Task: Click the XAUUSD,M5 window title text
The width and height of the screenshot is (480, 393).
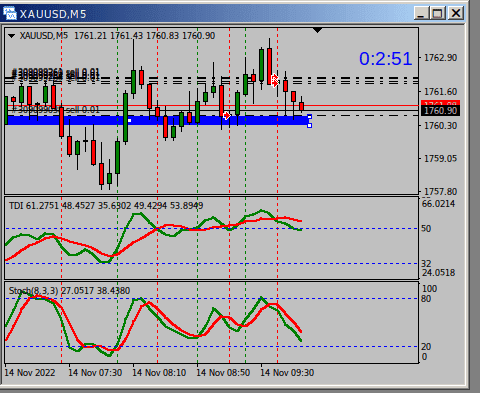Action: [53, 14]
